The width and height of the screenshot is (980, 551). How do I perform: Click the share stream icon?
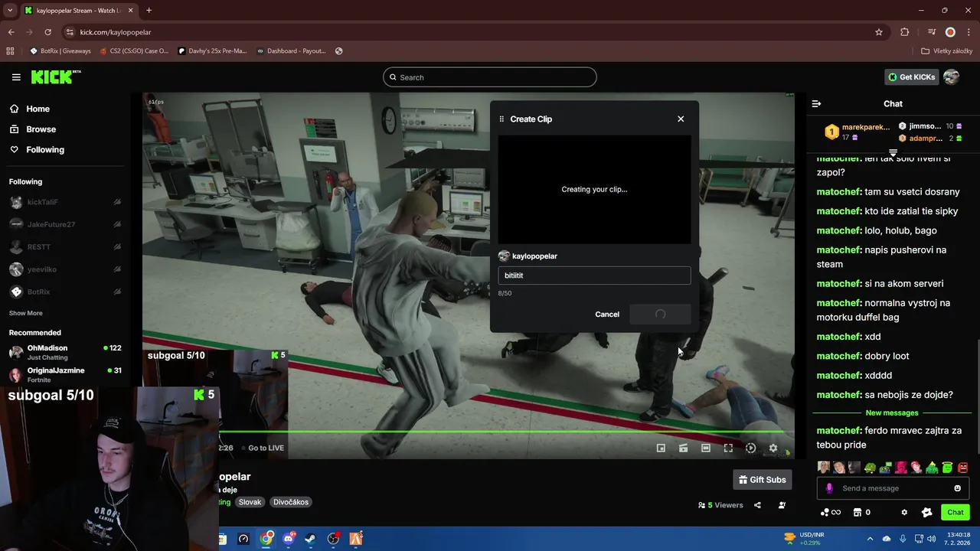point(757,505)
